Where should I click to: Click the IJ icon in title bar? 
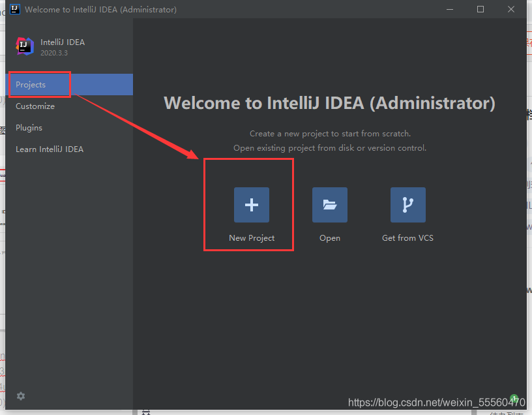[x=14, y=9]
